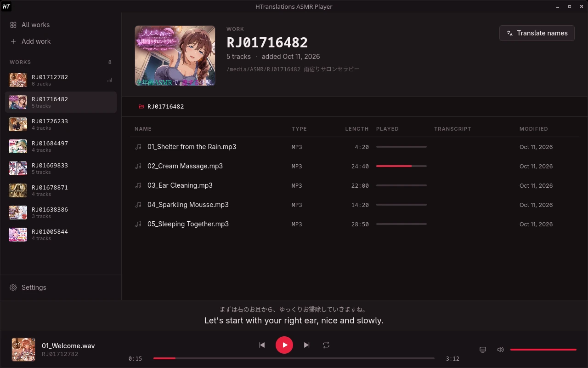Click thumbnail of work RJ01684497

[18, 146]
